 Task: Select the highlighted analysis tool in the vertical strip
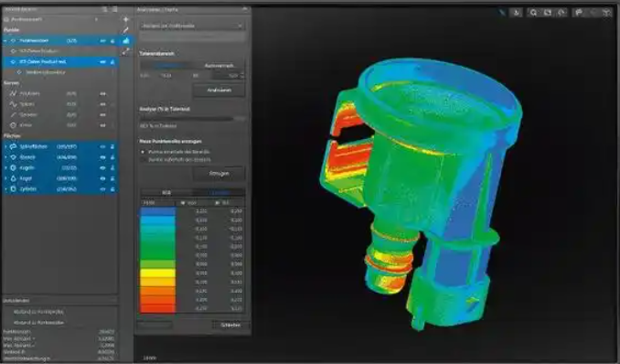126,40
